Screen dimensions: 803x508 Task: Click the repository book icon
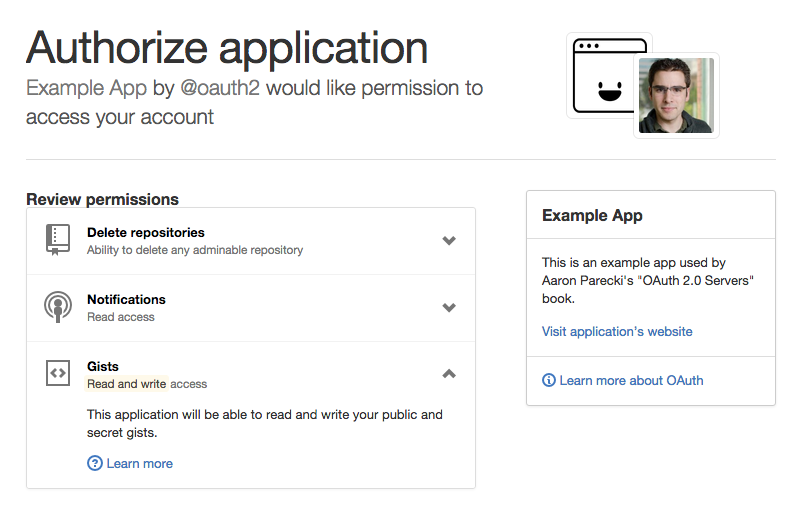pyautogui.click(x=57, y=240)
